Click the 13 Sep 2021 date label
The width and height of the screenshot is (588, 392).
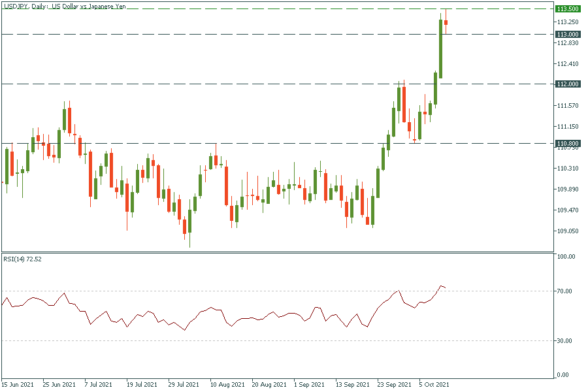point(351,385)
